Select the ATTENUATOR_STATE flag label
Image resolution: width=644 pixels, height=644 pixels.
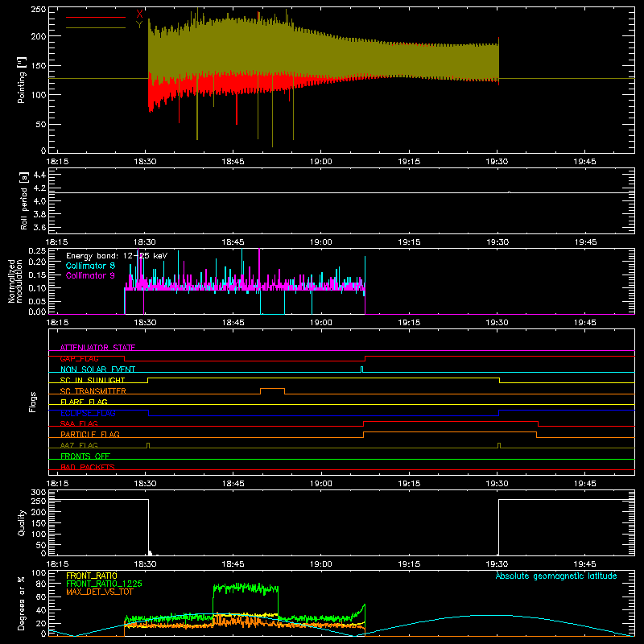97,348
